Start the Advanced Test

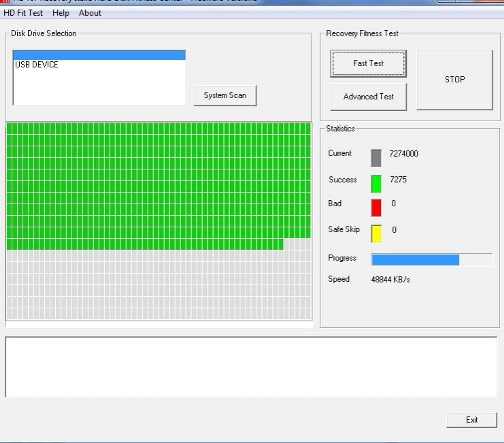(368, 97)
